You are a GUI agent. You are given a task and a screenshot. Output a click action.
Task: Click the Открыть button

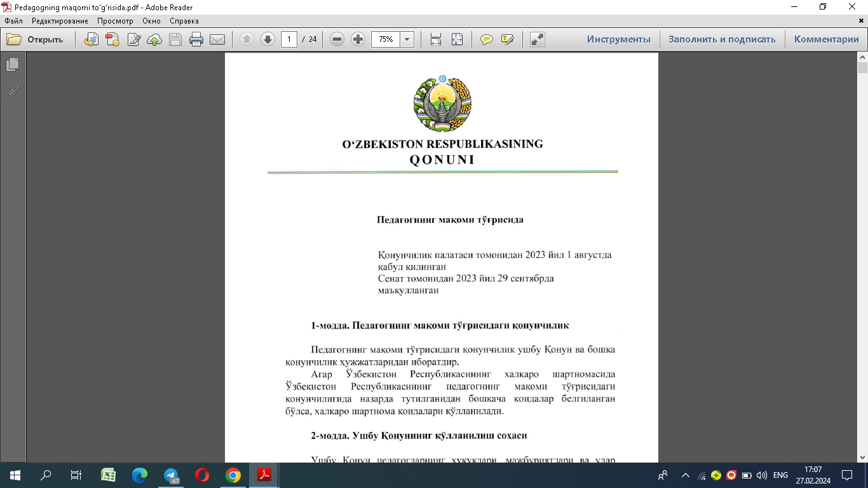pyautogui.click(x=36, y=39)
